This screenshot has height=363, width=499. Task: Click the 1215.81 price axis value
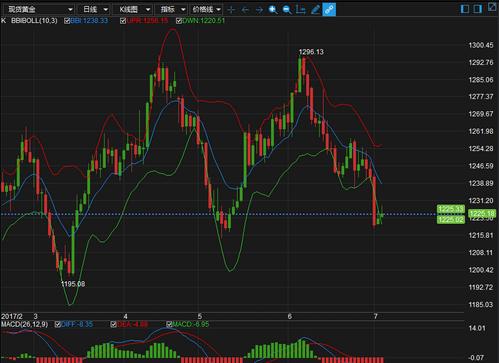(x=481, y=235)
